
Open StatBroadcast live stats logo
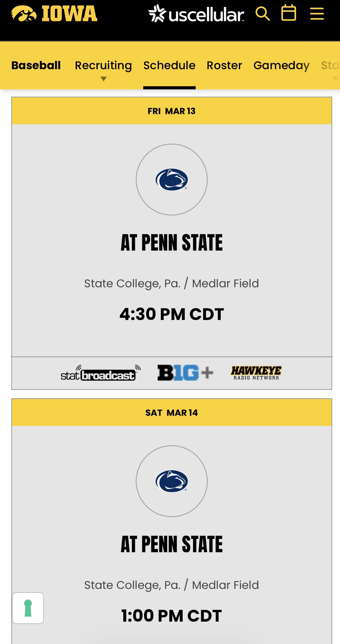pos(101,373)
